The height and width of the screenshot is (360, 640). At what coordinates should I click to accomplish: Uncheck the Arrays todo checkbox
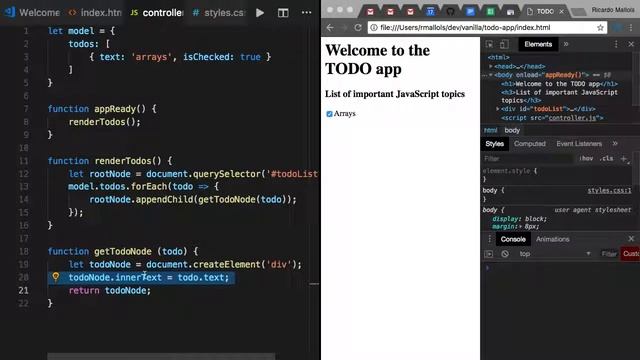pos(329,114)
